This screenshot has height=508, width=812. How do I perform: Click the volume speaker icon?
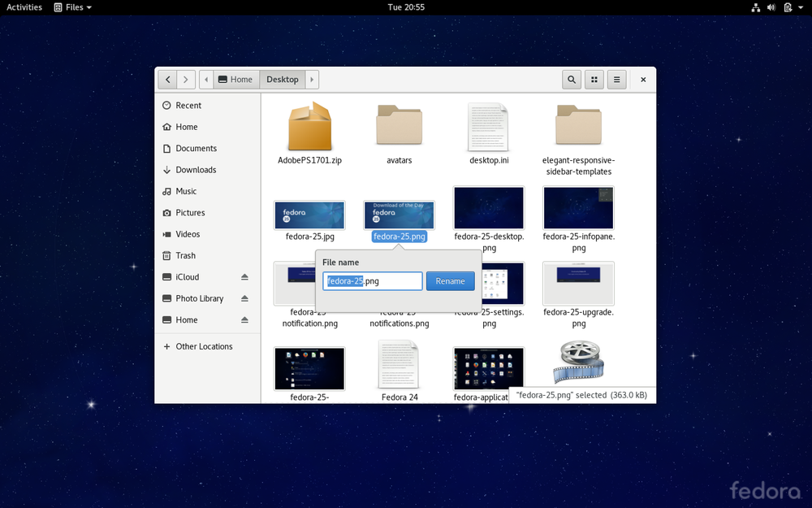pos(771,7)
